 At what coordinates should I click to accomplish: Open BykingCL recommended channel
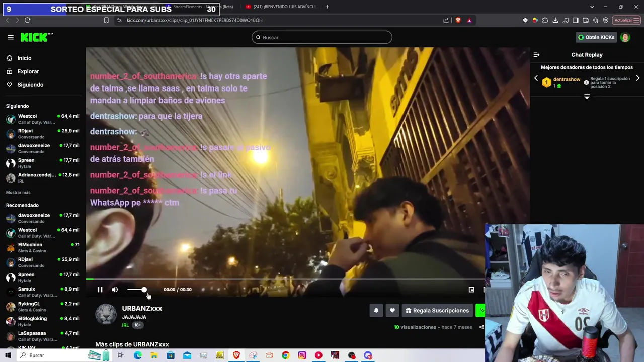point(43,307)
